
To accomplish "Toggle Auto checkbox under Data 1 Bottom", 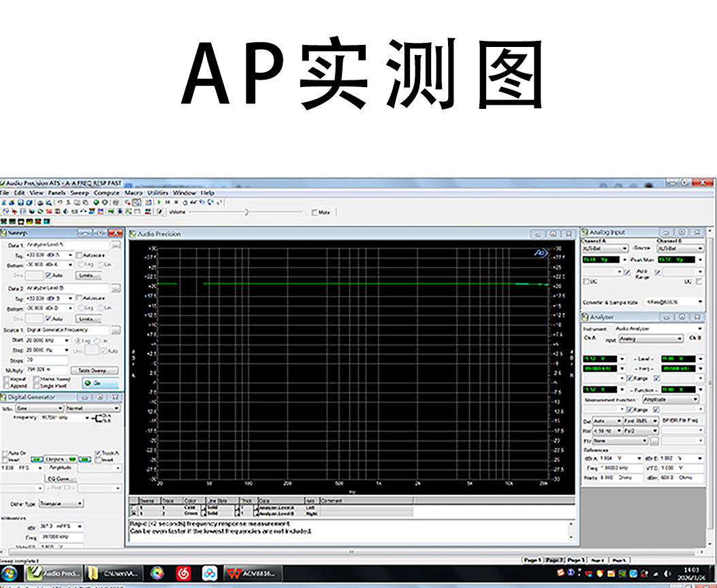I will click(x=48, y=276).
